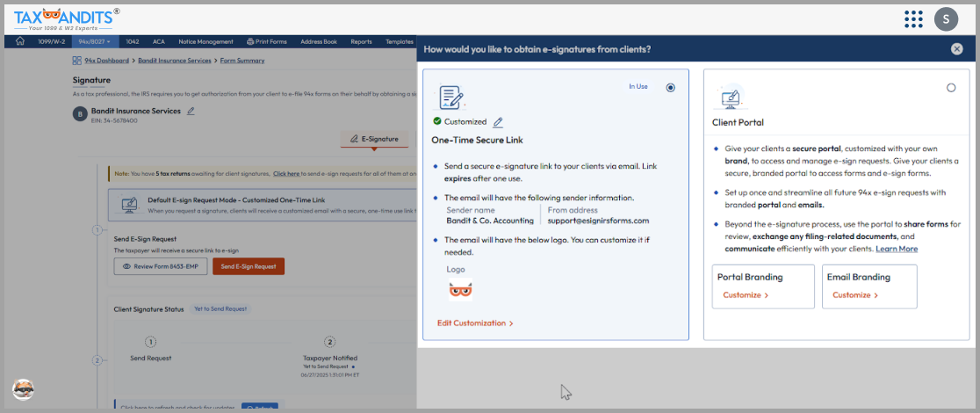Image resolution: width=980 pixels, height=413 pixels.
Task: Click the Bandit Insurance Services avatar B
Action: (x=80, y=114)
